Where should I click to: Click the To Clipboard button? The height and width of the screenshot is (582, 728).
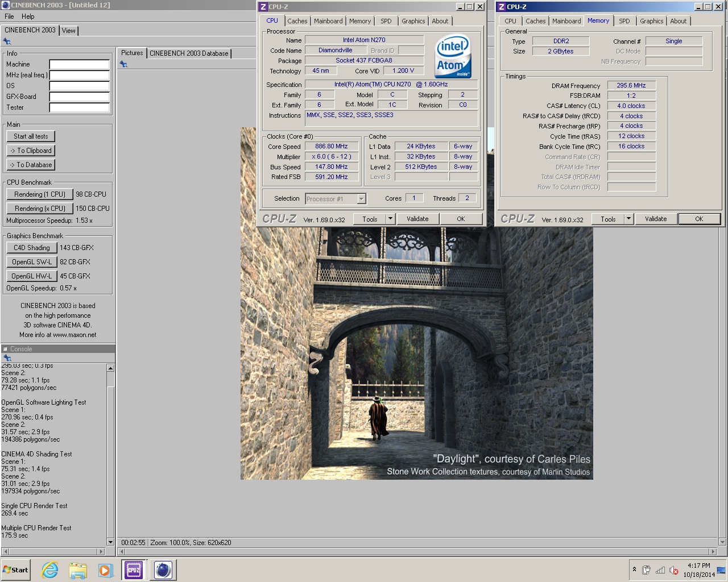tap(31, 151)
